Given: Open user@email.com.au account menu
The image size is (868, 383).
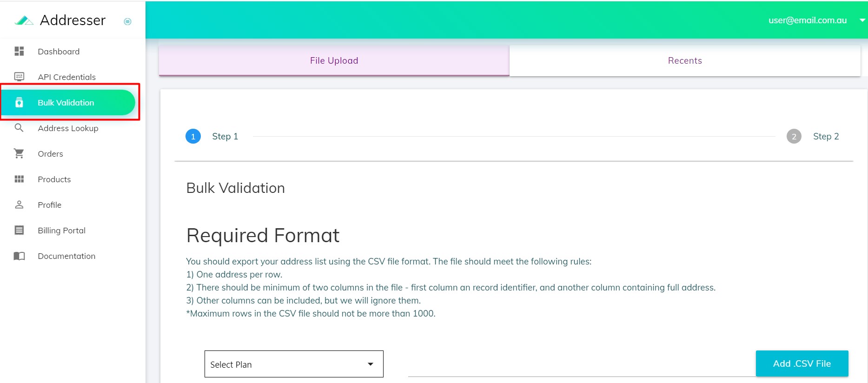Looking at the screenshot, I should click(807, 20).
